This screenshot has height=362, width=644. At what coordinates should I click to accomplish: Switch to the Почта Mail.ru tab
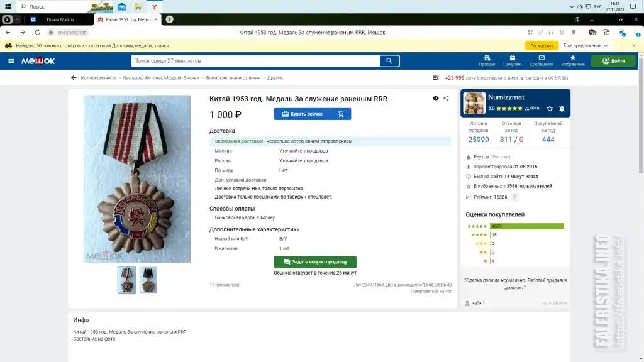pos(60,19)
